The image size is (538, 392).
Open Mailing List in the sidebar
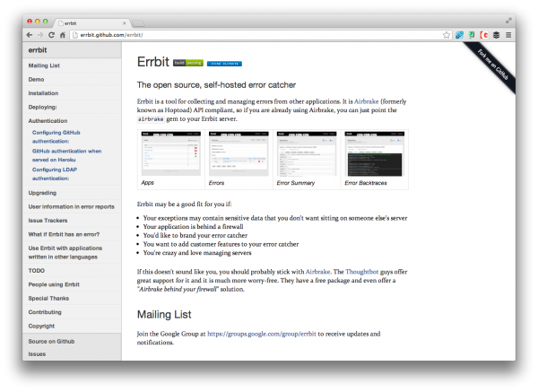point(44,65)
